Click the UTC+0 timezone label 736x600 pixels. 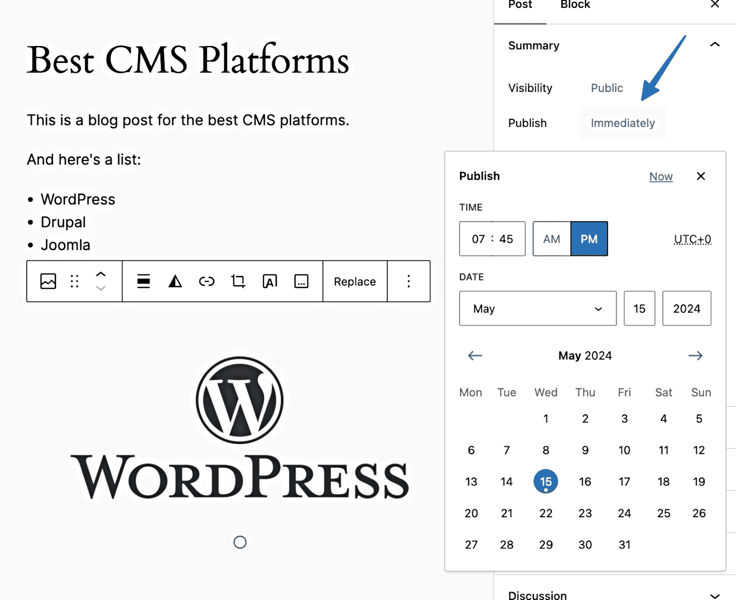point(692,239)
